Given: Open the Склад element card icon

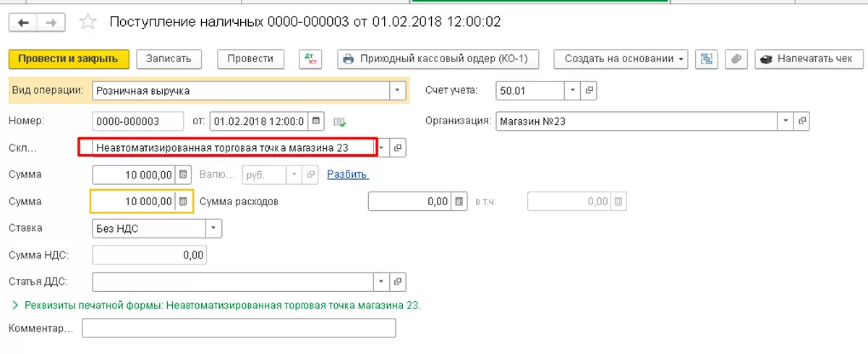Looking at the screenshot, I should tap(398, 147).
